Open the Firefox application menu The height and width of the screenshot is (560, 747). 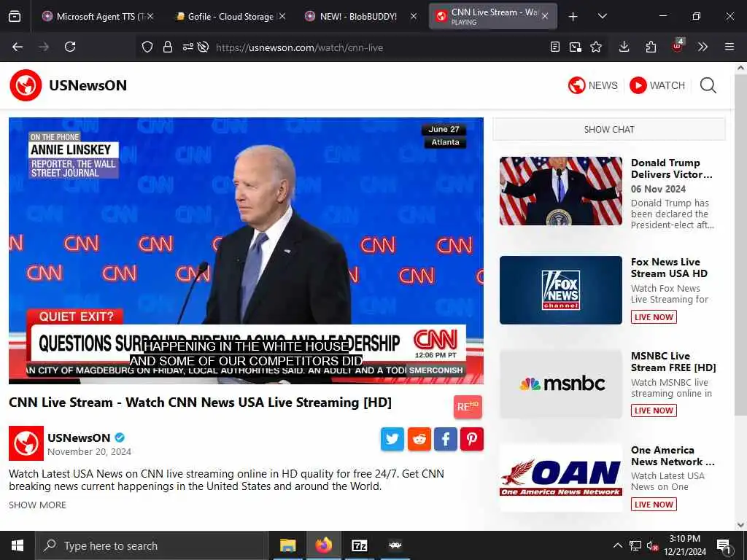[x=729, y=47]
